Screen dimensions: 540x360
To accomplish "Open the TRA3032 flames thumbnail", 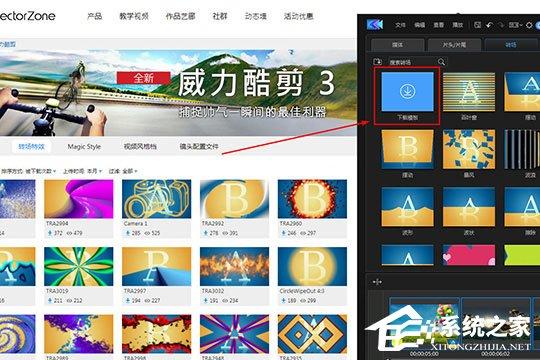I will click(234, 266).
